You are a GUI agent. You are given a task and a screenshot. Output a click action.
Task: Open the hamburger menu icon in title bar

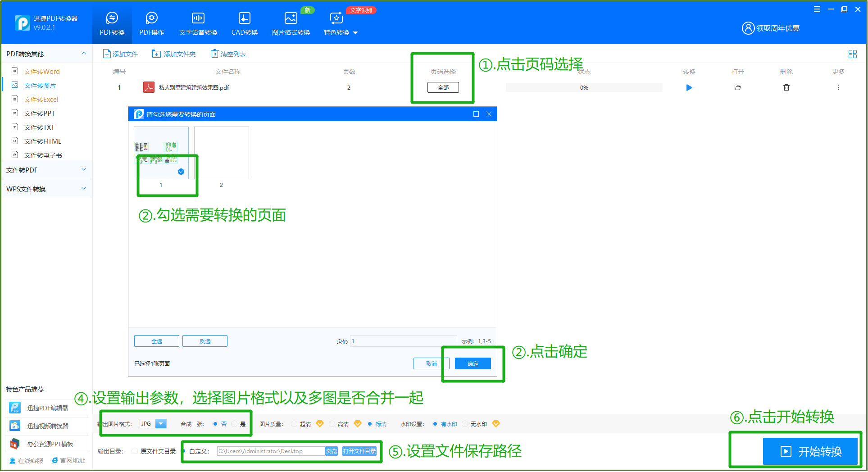point(817,9)
